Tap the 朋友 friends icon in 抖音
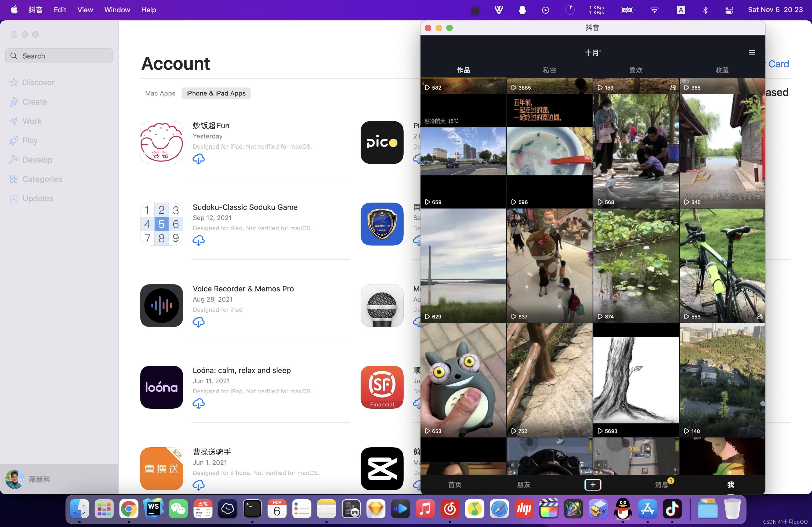The height and width of the screenshot is (527, 812). pyautogui.click(x=523, y=484)
